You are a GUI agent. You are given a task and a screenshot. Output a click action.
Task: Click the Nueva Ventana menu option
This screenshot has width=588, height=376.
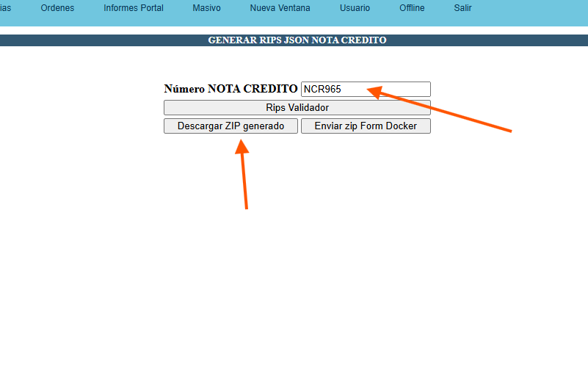(280, 8)
